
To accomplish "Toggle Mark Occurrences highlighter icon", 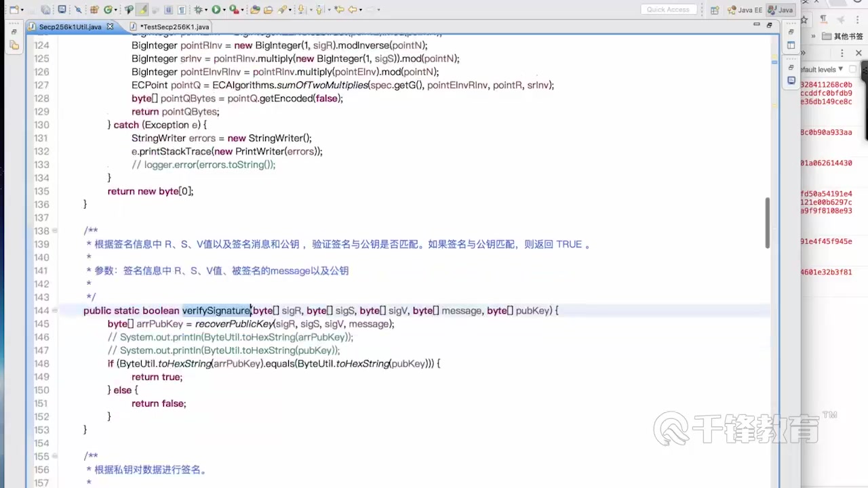I will click(142, 9).
